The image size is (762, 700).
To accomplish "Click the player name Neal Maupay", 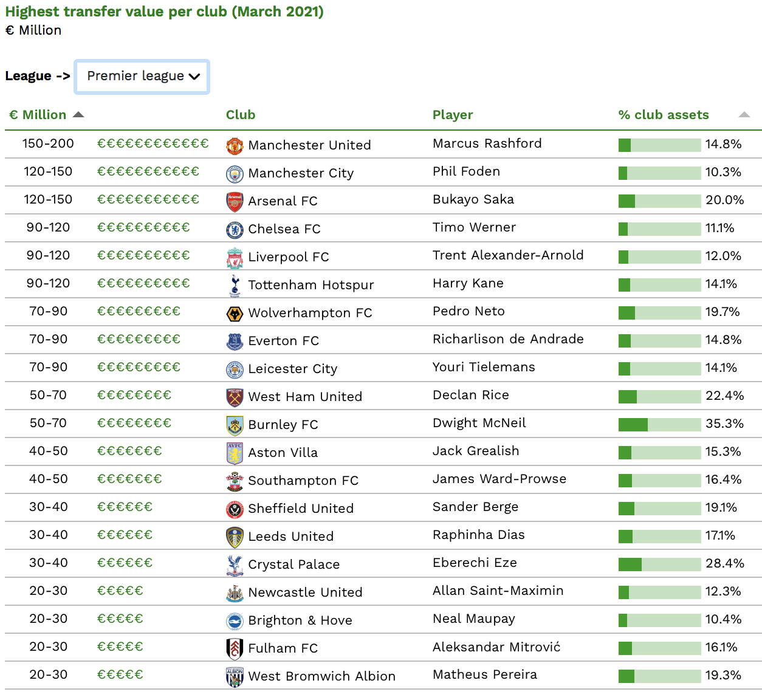I will point(474,619).
